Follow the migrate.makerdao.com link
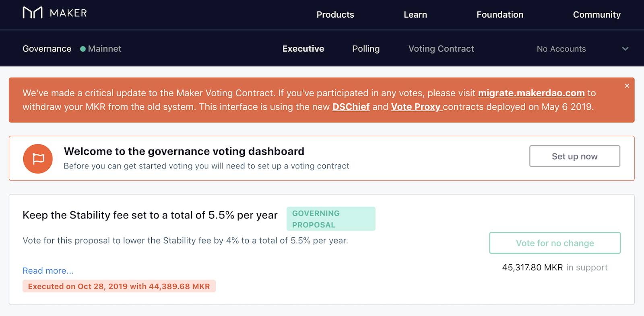The width and height of the screenshot is (644, 316). pyautogui.click(x=531, y=93)
